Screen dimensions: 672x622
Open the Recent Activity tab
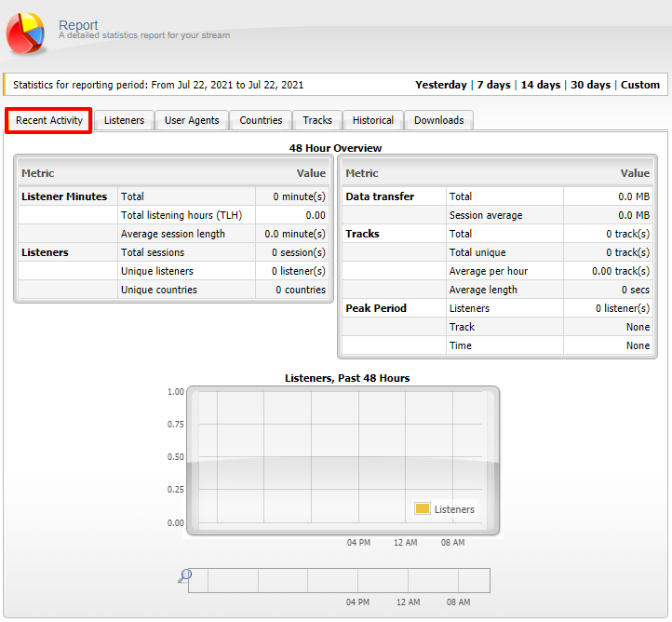(48, 120)
